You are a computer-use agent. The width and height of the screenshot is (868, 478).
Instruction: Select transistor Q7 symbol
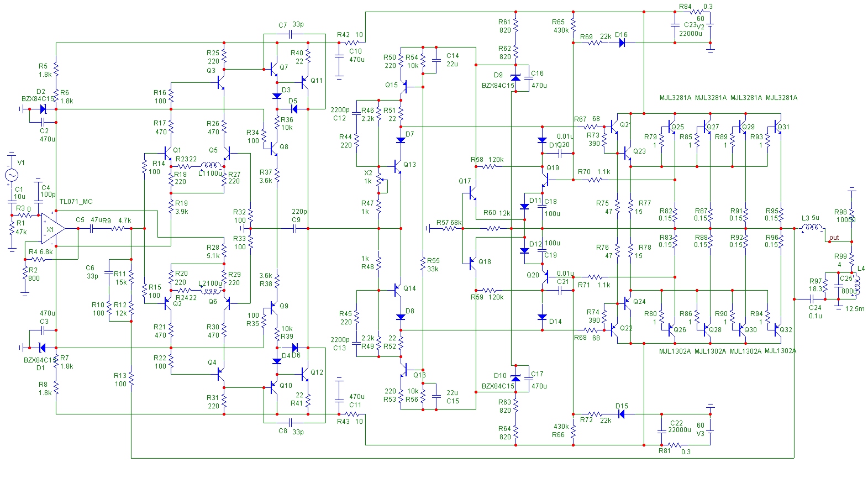[x=273, y=70]
